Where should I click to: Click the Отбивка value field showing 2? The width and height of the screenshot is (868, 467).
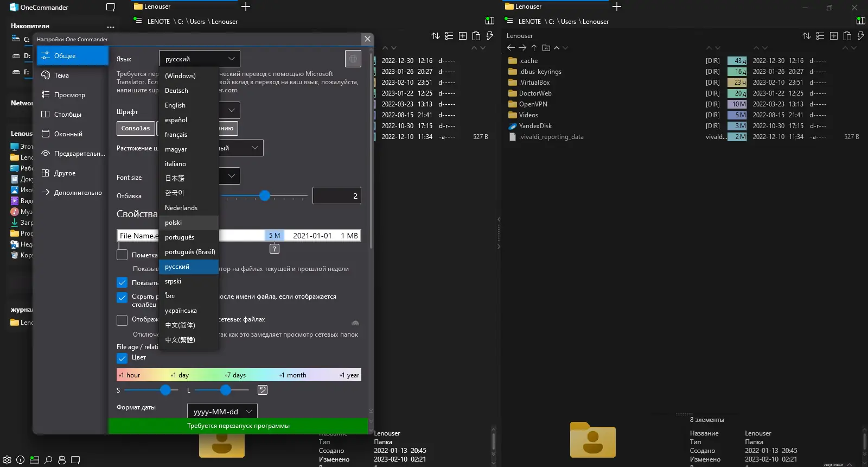point(337,195)
